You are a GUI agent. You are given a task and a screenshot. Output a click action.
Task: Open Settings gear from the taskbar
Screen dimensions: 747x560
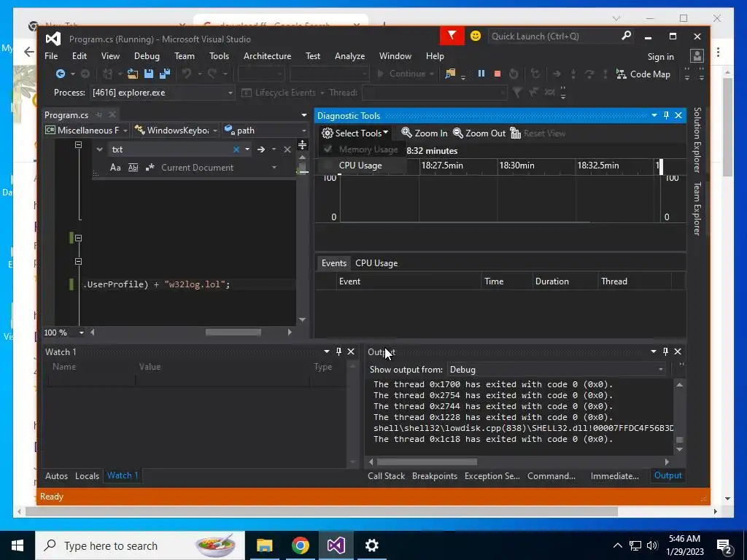[371, 545]
